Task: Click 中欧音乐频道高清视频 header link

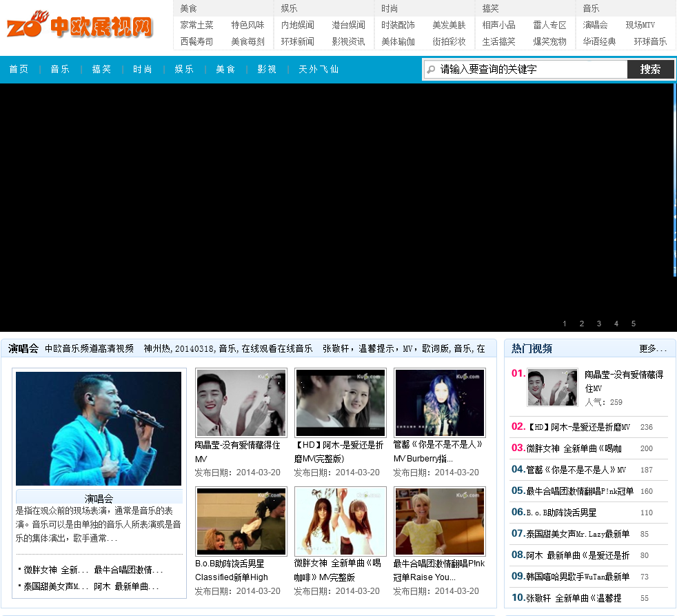Action: pos(90,348)
